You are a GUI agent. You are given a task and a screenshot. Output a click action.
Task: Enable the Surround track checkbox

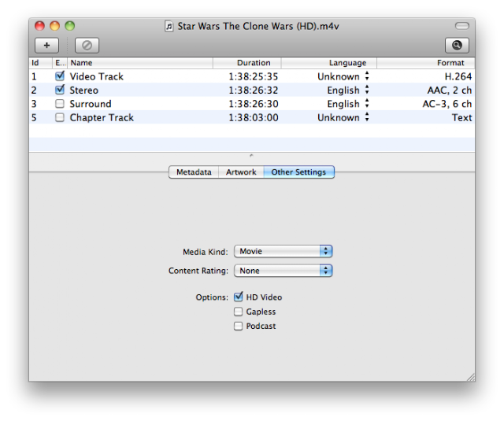60,104
